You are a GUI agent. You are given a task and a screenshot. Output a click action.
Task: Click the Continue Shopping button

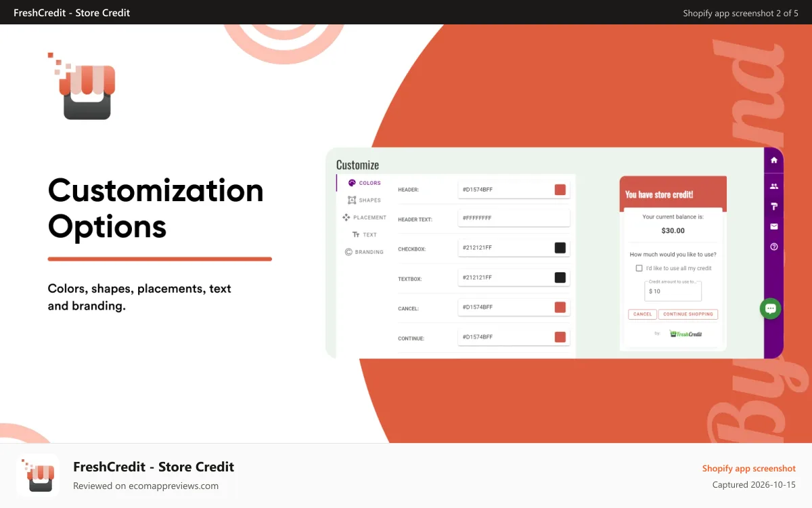[688, 314]
